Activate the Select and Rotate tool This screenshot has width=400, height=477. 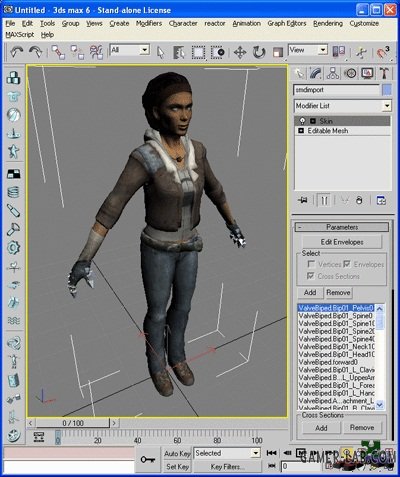259,52
